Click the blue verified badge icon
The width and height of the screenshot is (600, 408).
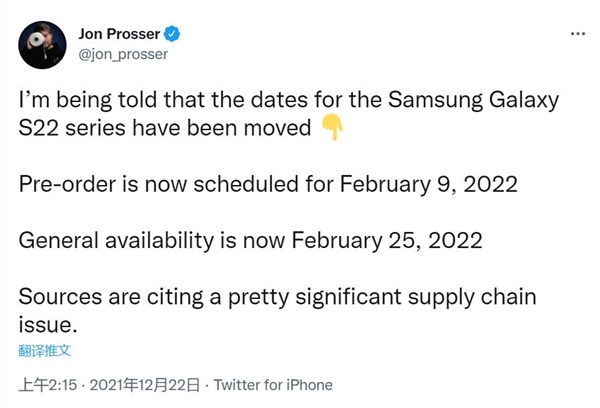tap(172, 35)
